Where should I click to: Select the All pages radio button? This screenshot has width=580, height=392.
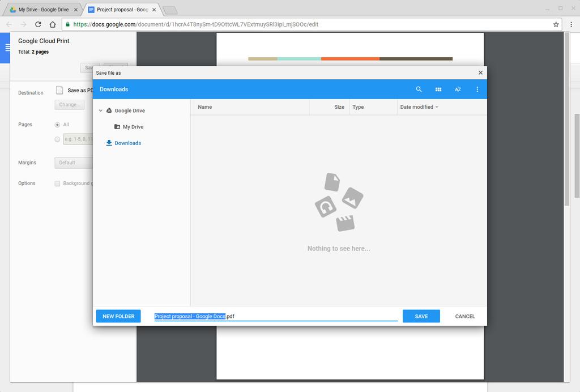57,125
